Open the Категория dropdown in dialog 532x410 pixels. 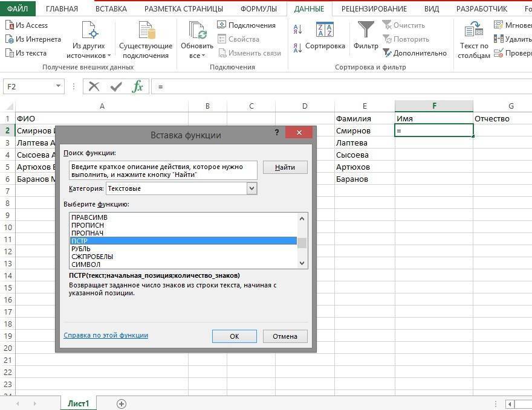[x=251, y=188]
